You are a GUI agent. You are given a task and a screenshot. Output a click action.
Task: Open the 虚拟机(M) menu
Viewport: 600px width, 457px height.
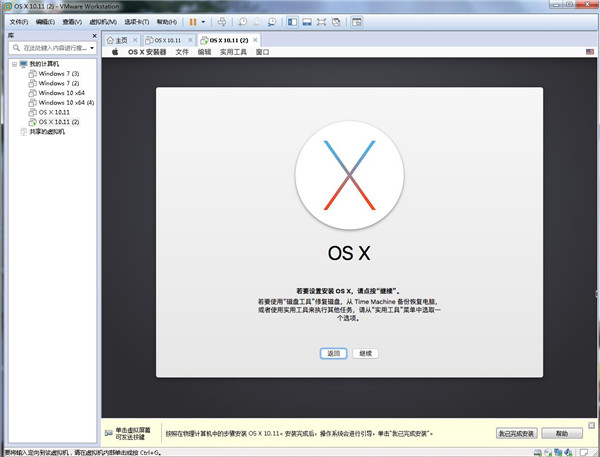(x=103, y=22)
